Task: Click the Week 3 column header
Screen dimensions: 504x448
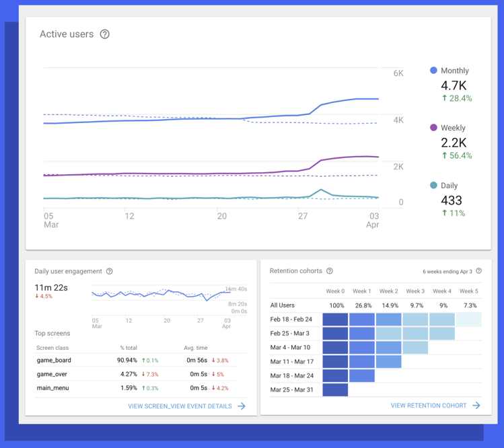Action: [415, 291]
